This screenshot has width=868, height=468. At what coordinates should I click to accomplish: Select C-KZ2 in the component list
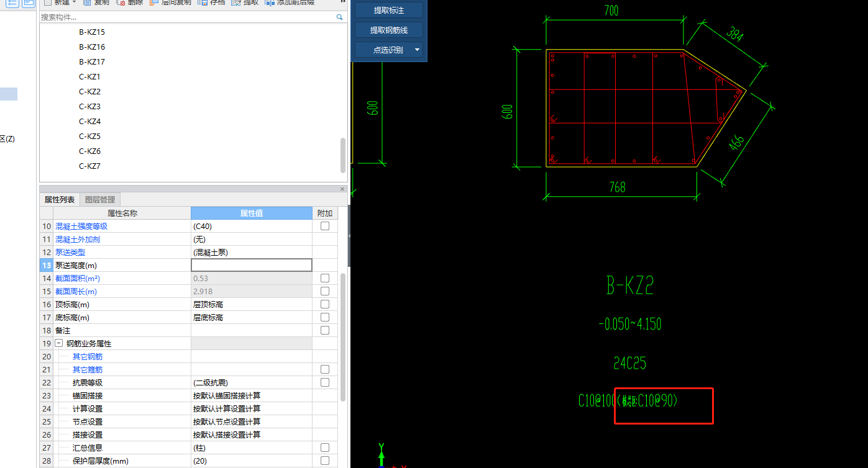[89, 92]
